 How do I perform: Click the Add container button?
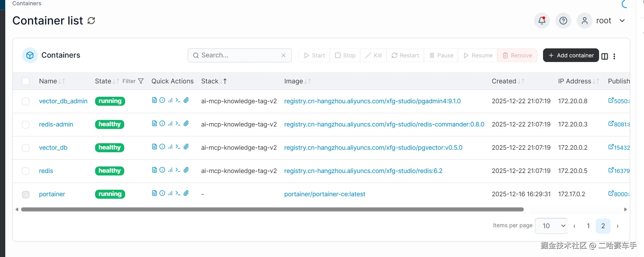point(571,55)
